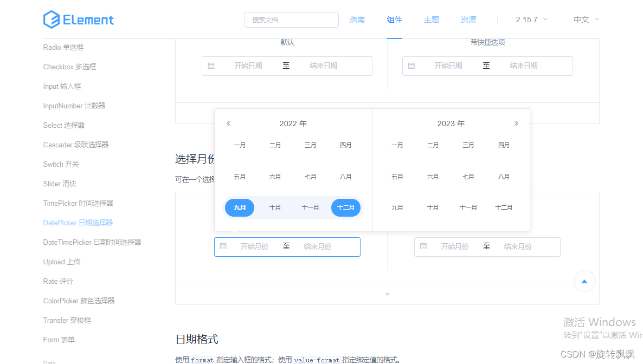Click the next year arrow in month panel
This screenshot has height=364, width=643.
pyautogui.click(x=516, y=123)
